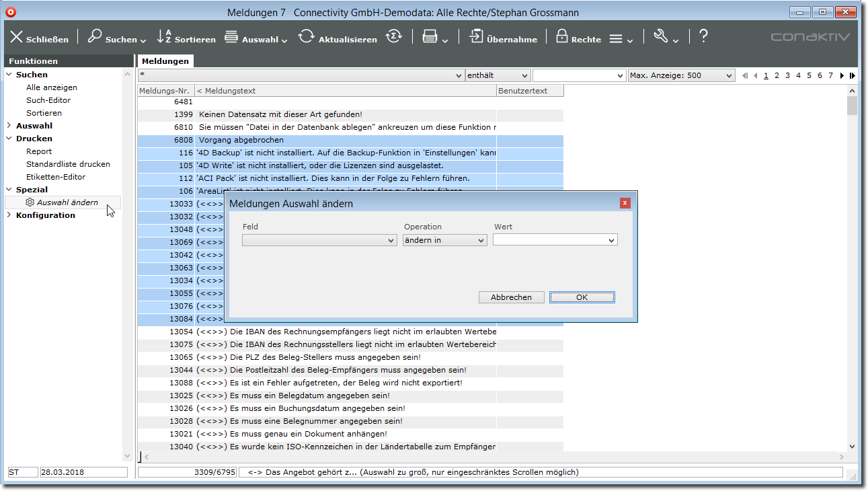Screen dimensions: 868x491
Task: Open the Suchen magnifier tool
Action: coord(95,37)
